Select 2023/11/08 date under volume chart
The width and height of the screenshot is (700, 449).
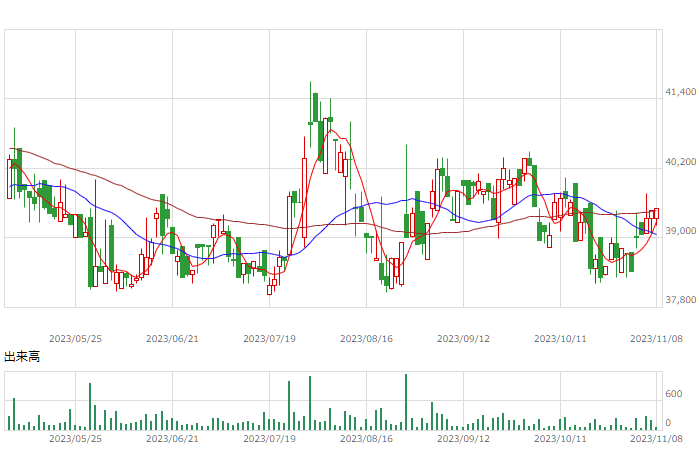pos(656,439)
